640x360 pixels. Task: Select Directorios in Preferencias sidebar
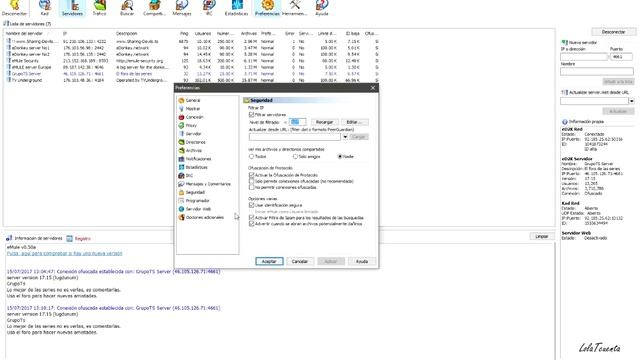[x=192, y=142]
